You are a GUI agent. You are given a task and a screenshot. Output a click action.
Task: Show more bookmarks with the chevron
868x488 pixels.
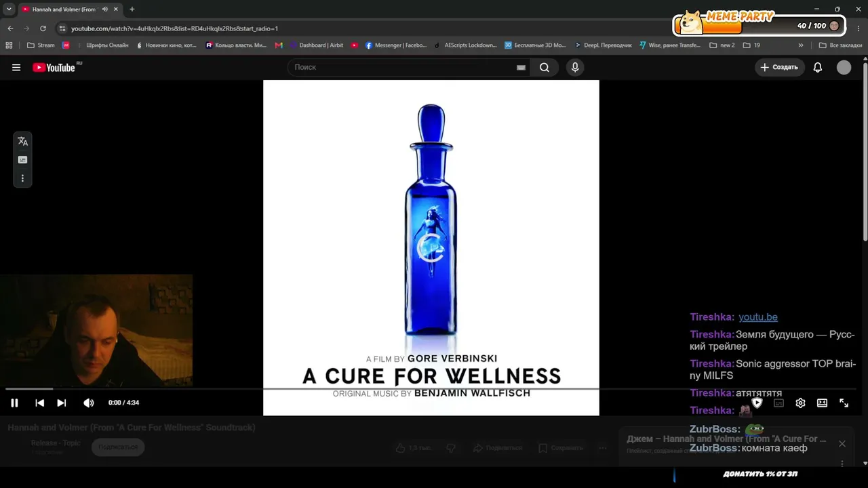coord(801,45)
